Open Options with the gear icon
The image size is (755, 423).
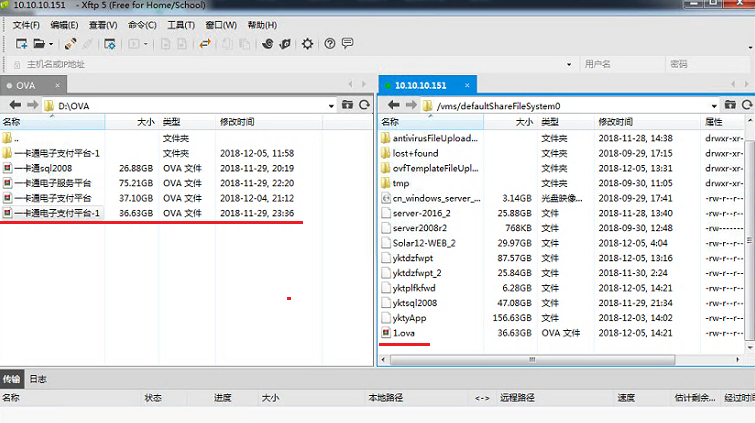coord(307,44)
